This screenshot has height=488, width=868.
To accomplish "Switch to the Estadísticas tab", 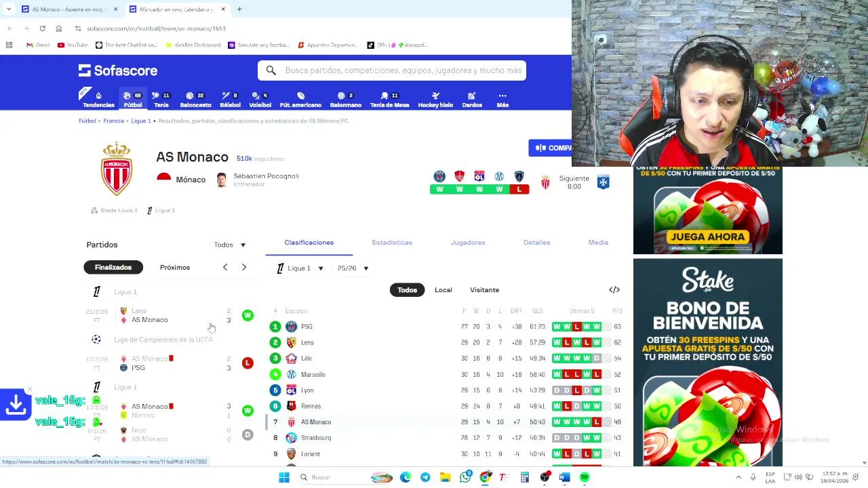I will click(x=392, y=243).
